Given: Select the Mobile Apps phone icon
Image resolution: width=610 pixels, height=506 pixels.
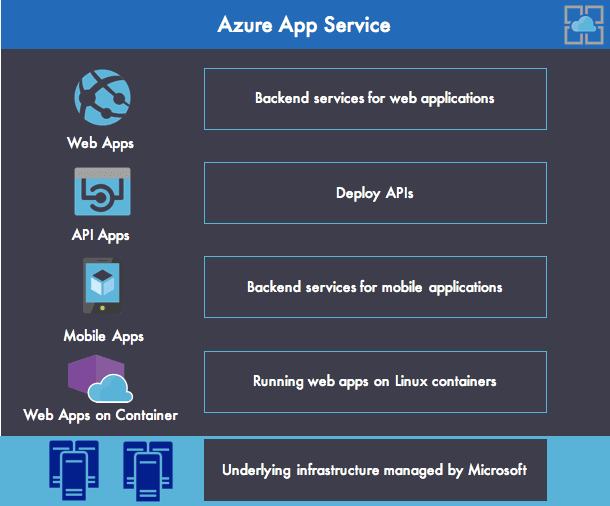Looking at the screenshot, I should [101, 286].
